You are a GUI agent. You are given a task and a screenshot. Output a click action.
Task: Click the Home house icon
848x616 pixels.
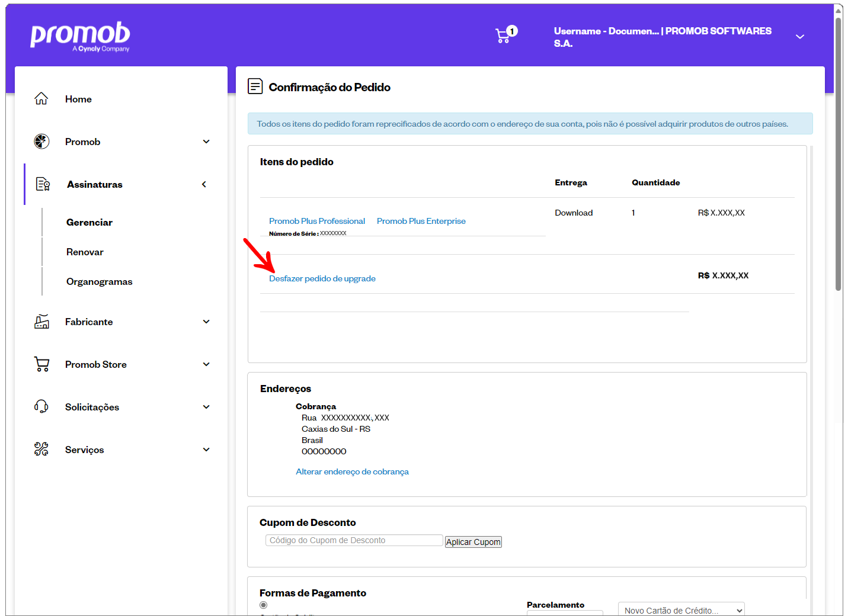[x=41, y=98]
